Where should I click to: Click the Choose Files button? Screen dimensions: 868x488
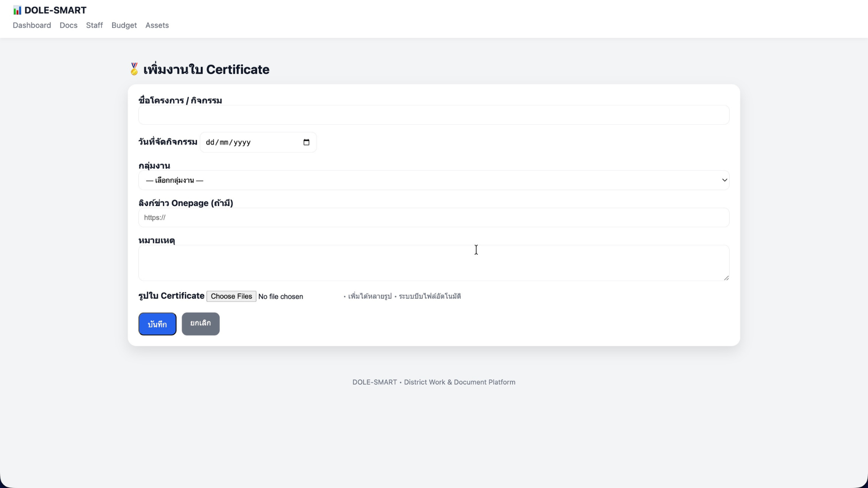tap(231, 296)
